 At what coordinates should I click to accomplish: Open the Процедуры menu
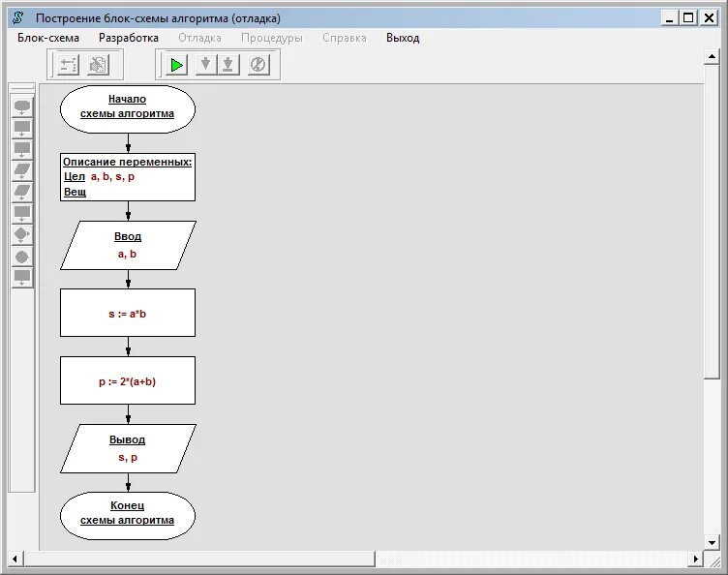pos(272,38)
